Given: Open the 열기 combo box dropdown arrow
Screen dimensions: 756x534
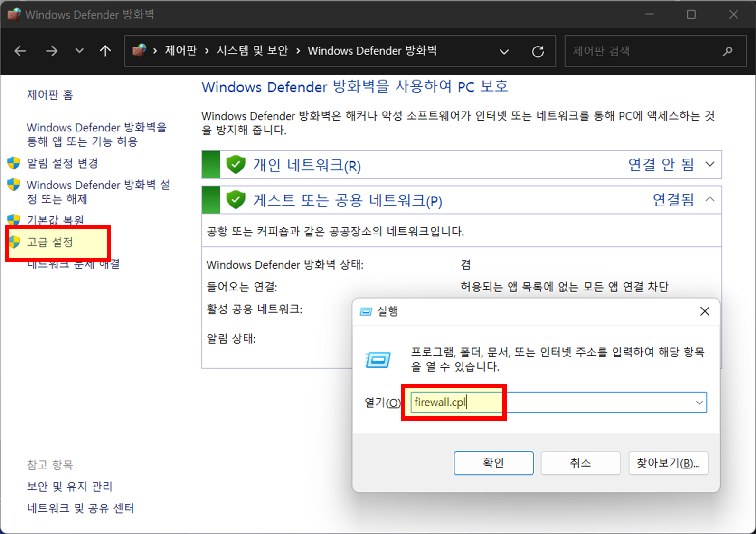Looking at the screenshot, I should coord(699,403).
